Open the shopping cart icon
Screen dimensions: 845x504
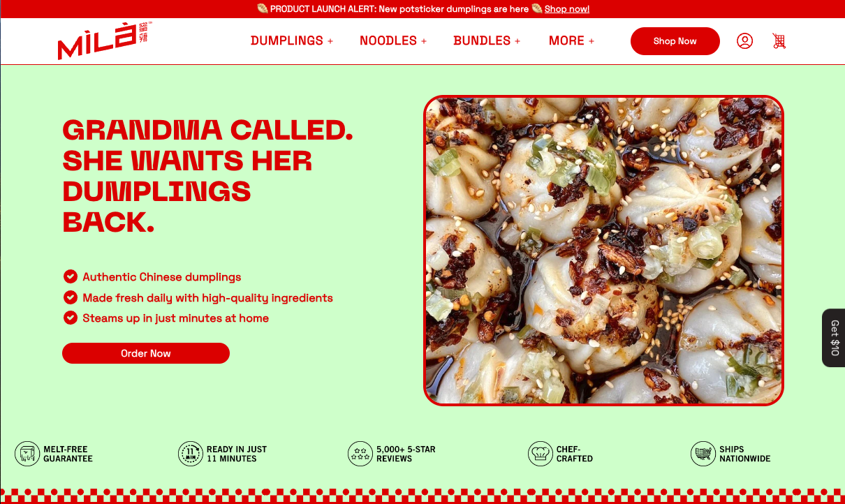(x=779, y=41)
